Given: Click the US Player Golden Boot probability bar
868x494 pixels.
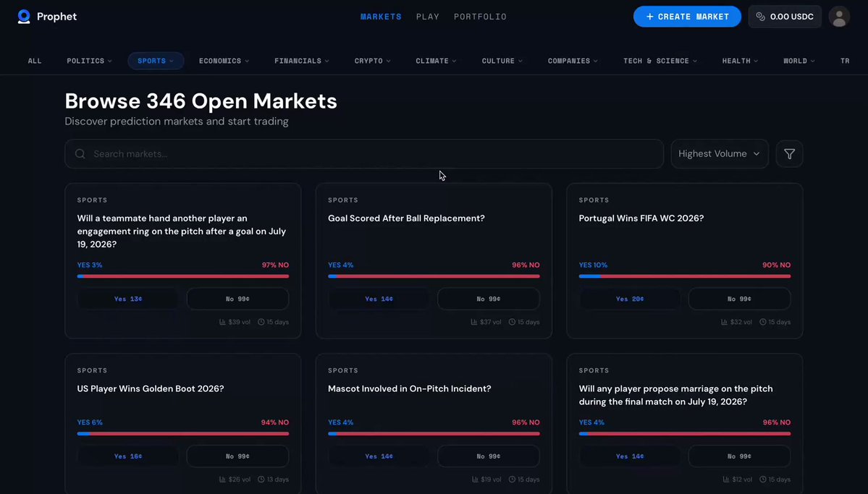Looking at the screenshot, I should pyautogui.click(x=182, y=434).
